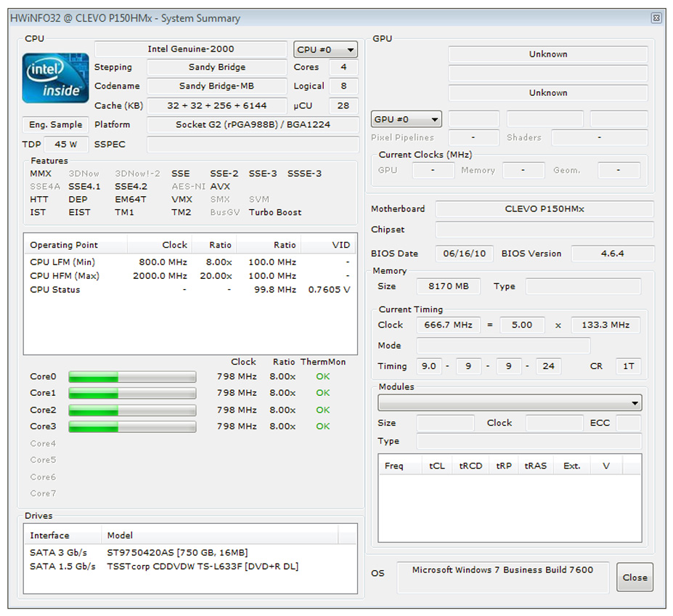The image size is (673, 616).
Task: Close window with title bar X icon
Action: point(656,18)
